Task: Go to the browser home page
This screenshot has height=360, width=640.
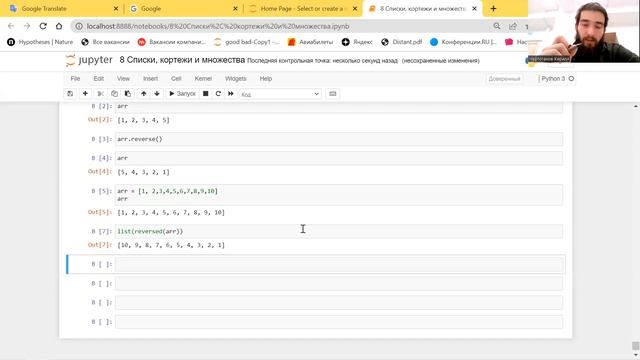Action: [59, 26]
